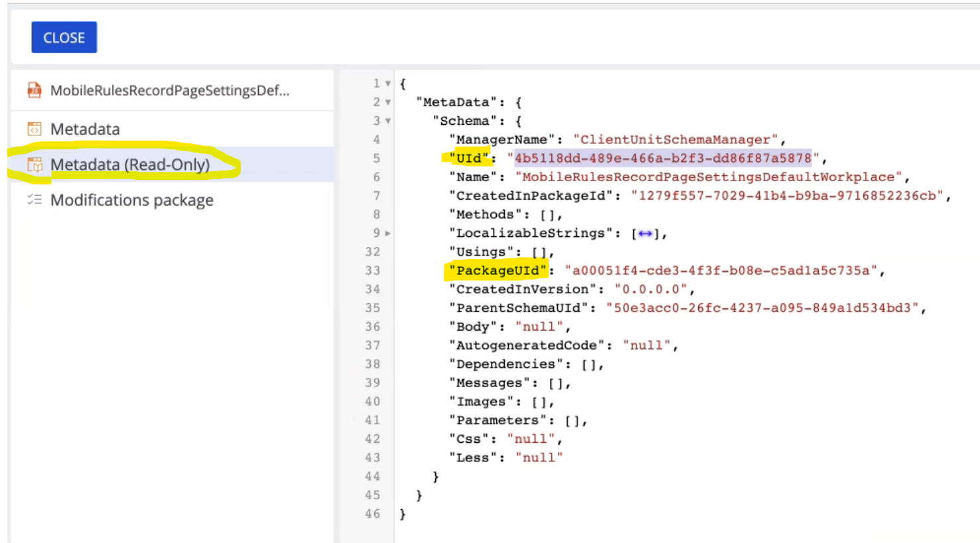Click line number 46 in the gutter
Image resolution: width=980 pixels, height=543 pixels.
(373, 514)
